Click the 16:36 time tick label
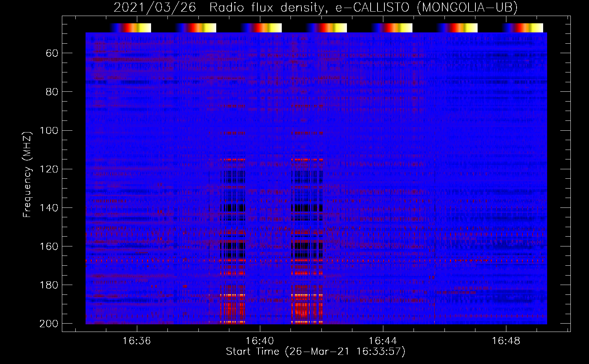 tap(137, 341)
